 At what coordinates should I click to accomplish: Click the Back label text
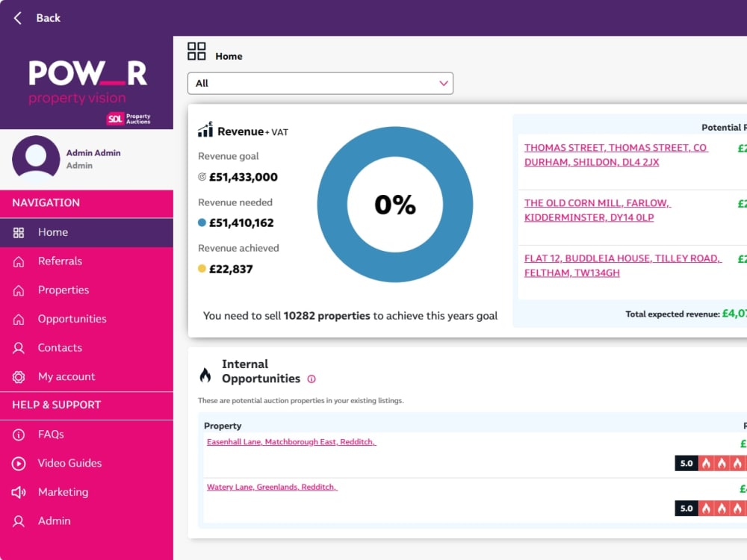click(x=48, y=18)
